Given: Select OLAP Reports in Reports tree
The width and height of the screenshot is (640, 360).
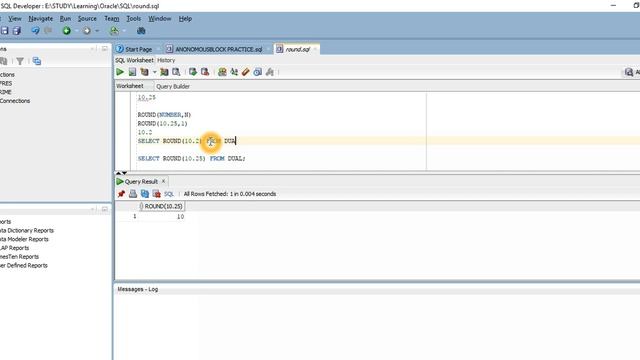Looking at the screenshot, I should [15, 248].
